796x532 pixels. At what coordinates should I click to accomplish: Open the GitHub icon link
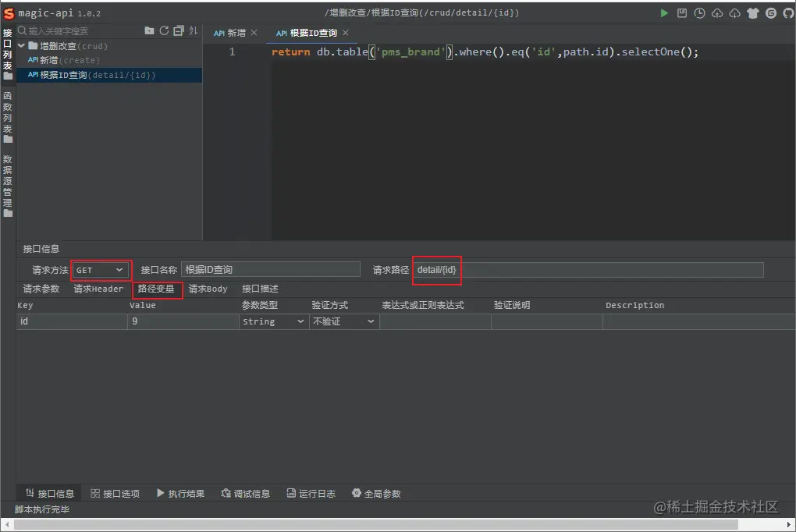(x=788, y=13)
